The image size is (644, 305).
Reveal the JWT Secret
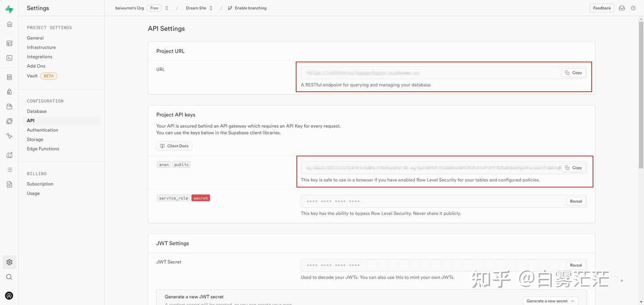(576, 265)
